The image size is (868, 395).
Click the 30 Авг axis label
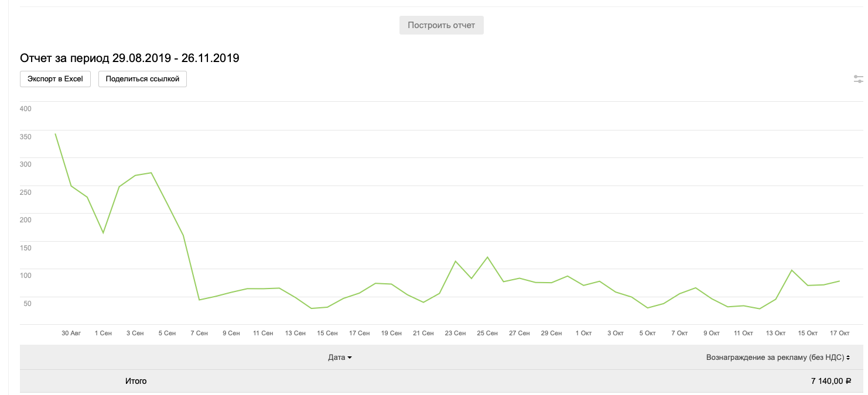click(x=71, y=333)
